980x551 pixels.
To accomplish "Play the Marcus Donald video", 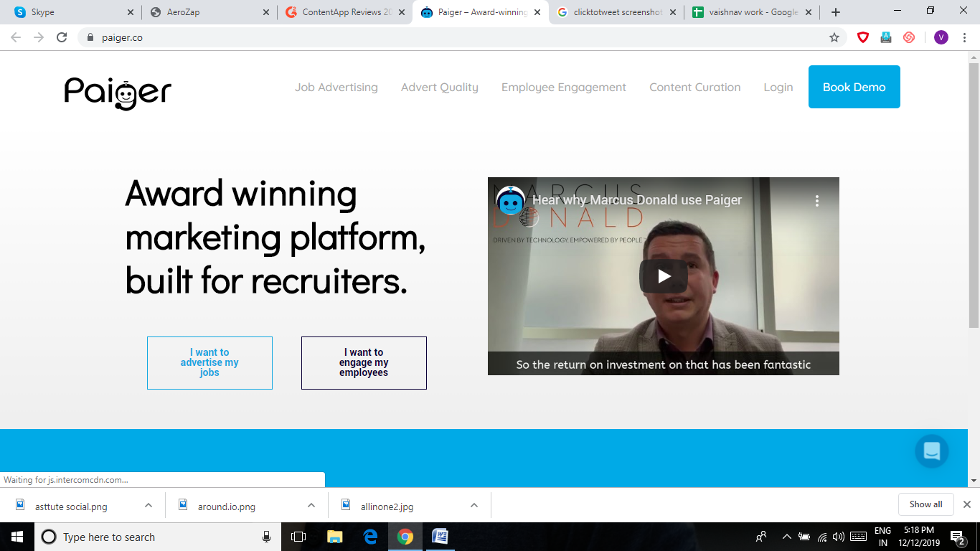I will pos(664,276).
